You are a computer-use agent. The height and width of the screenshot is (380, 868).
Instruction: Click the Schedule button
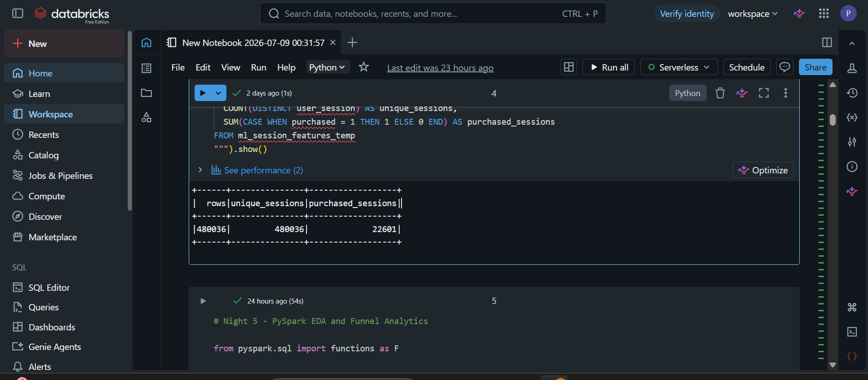[747, 67]
